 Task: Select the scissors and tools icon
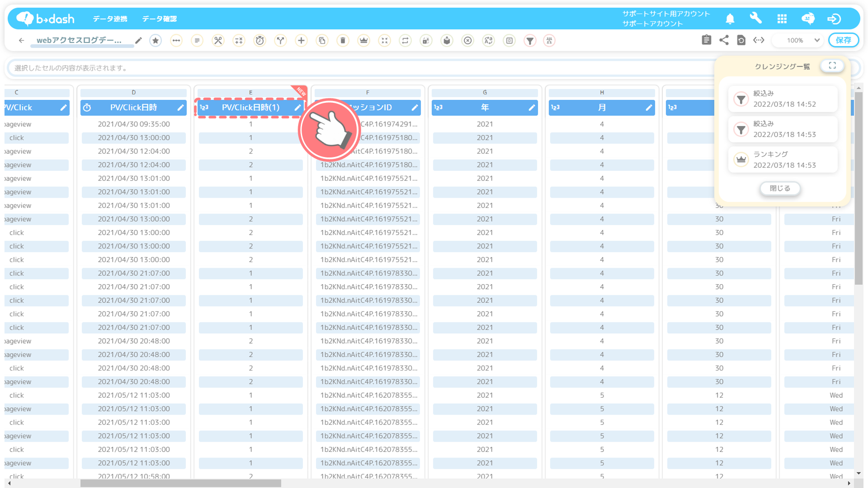[218, 40]
